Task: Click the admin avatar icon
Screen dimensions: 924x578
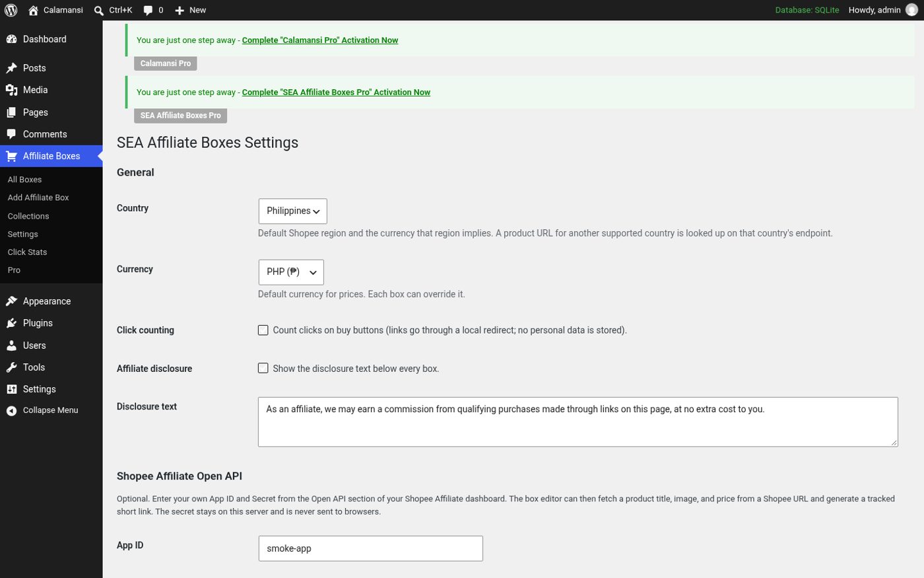Action: (x=911, y=10)
